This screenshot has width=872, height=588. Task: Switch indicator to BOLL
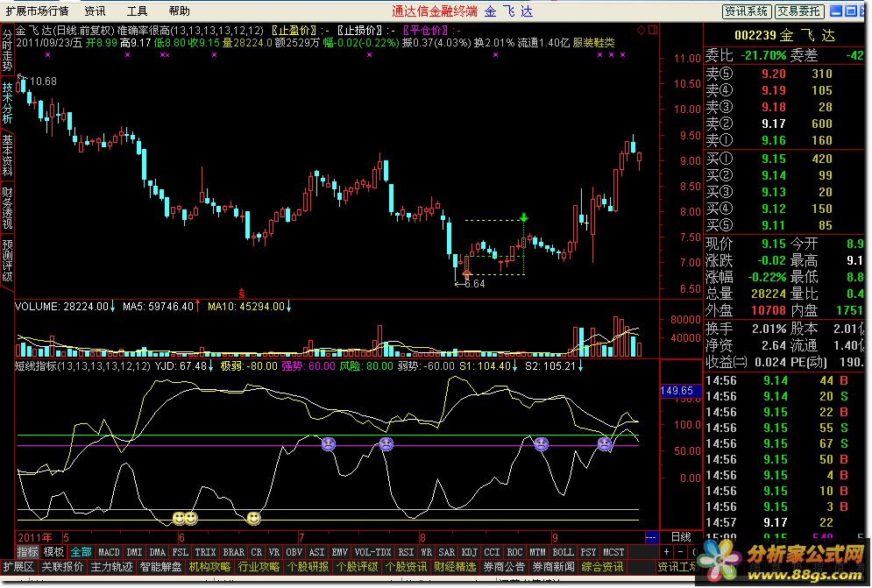tap(563, 552)
